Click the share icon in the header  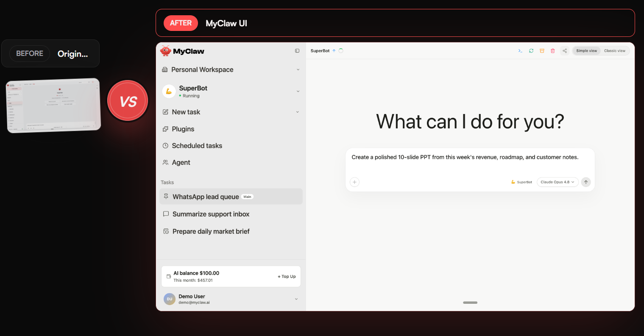565,51
